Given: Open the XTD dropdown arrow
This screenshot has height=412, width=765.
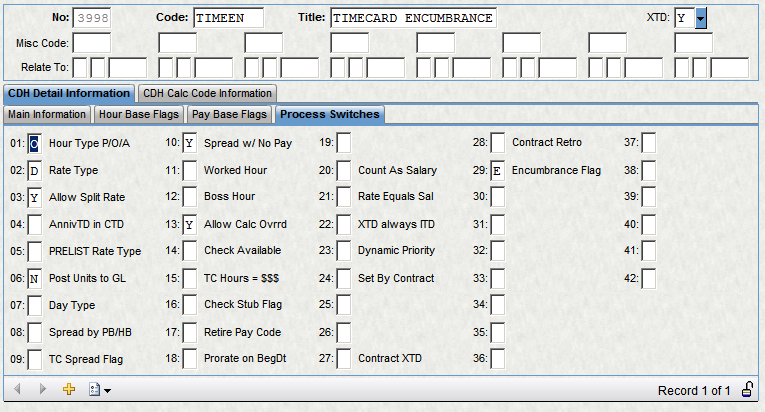Looking at the screenshot, I should point(701,18).
